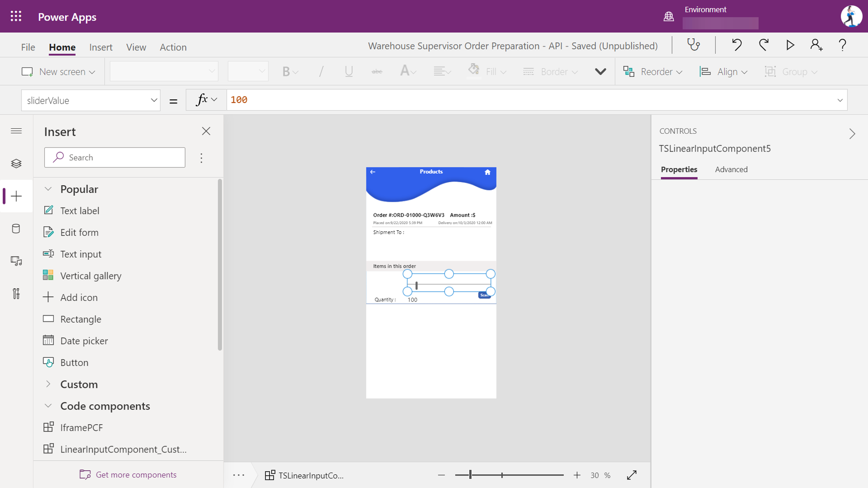The width and height of the screenshot is (868, 488).
Task: Open the Data panel
Action: point(16,229)
